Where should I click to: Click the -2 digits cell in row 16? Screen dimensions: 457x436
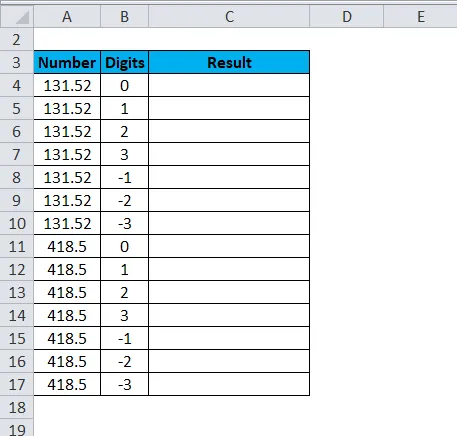click(125, 361)
